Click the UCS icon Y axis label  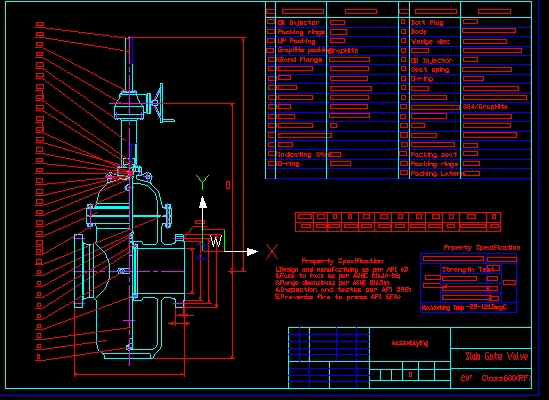202,182
